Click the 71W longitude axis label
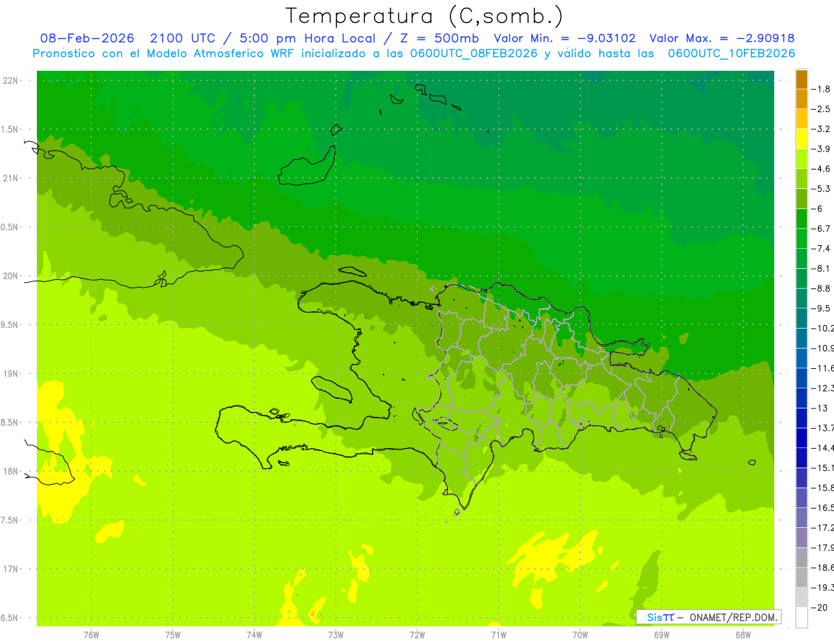Image resolution: width=834 pixels, height=644 pixels. [x=498, y=635]
